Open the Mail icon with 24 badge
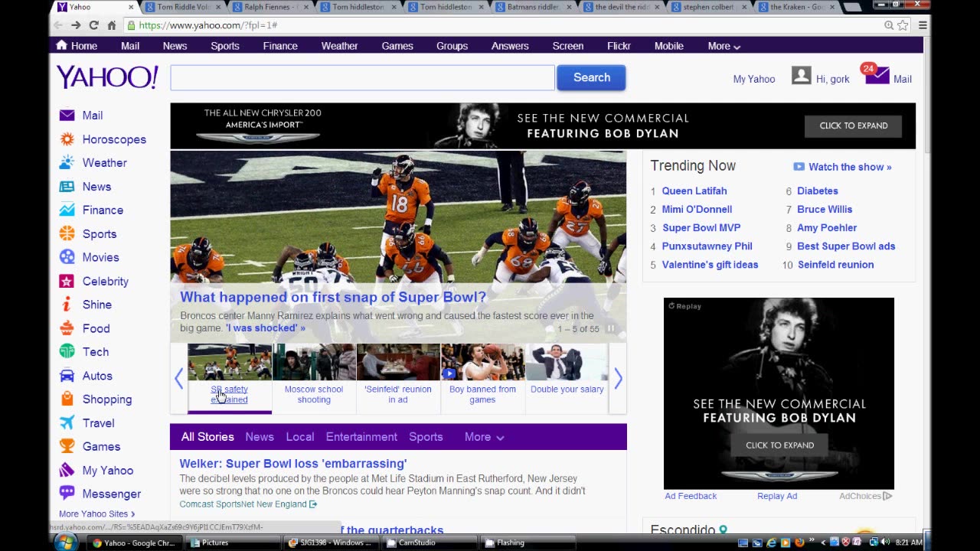Screen dimensions: 980x551 [876, 75]
